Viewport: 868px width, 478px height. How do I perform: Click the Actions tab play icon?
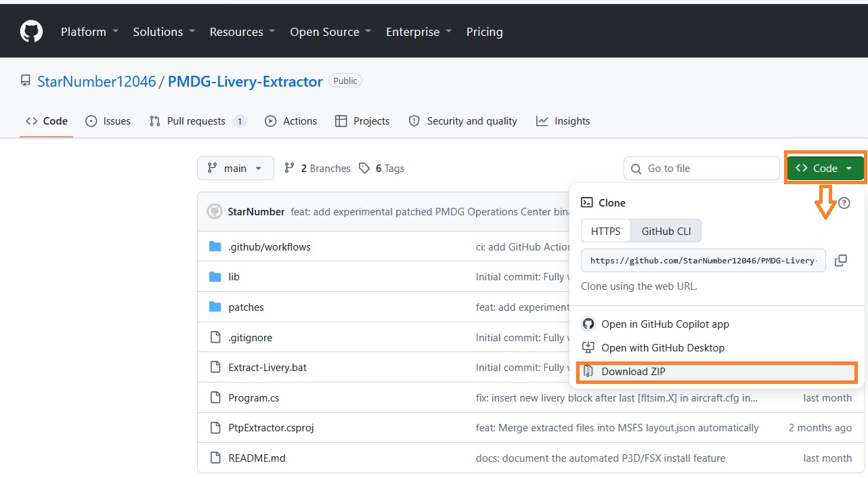(271, 121)
